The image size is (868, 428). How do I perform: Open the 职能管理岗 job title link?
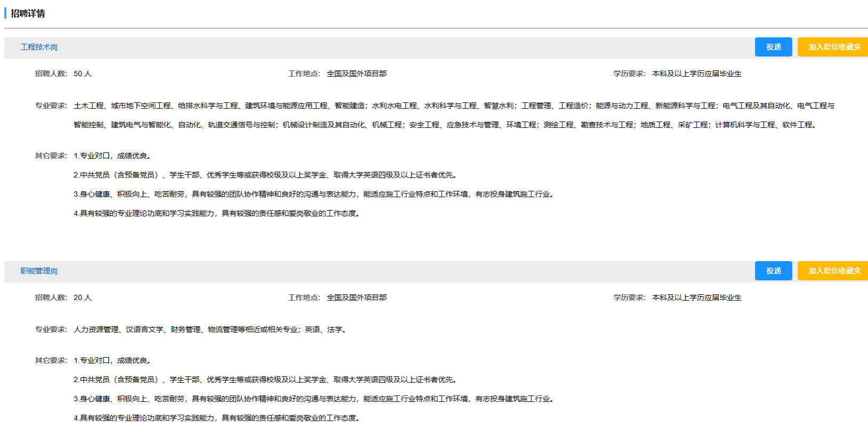(39, 271)
